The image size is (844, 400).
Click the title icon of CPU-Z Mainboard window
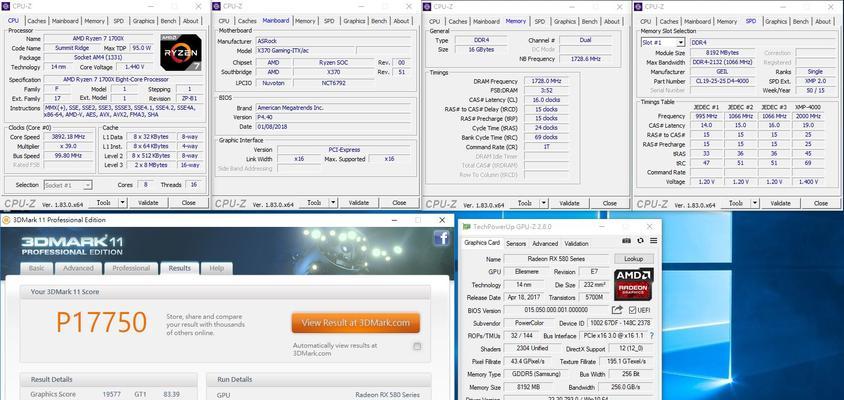[216, 6]
